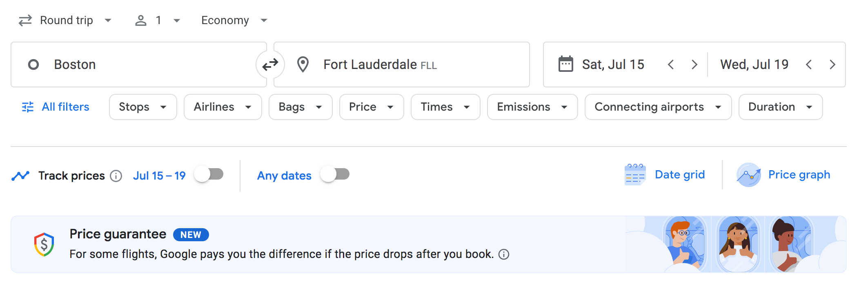Turn on Any dates tracking
Image resolution: width=868 pixels, height=289 pixels.
coord(335,175)
